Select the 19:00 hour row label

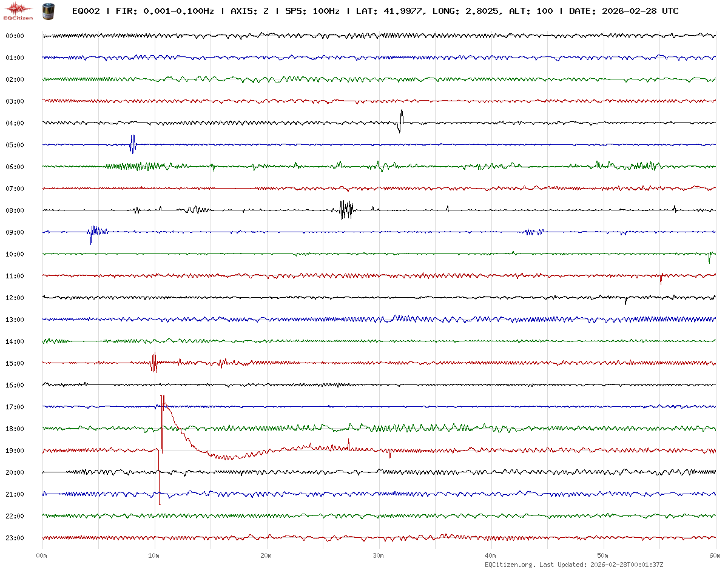click(15, 451)
